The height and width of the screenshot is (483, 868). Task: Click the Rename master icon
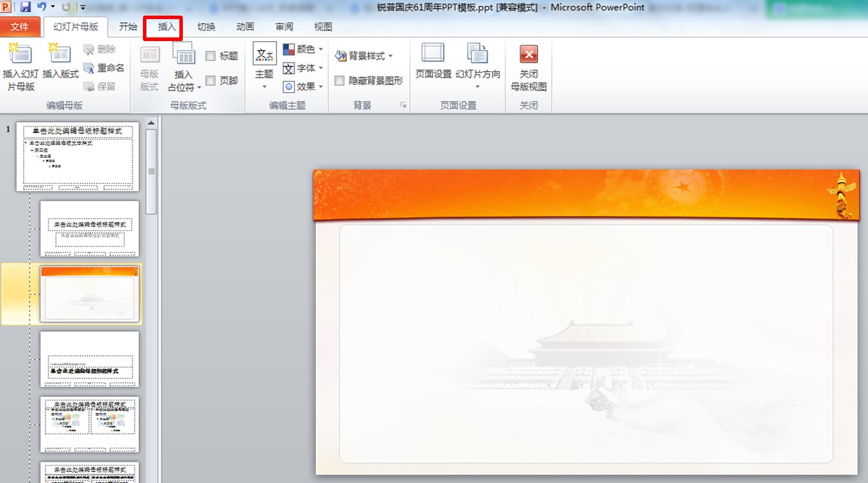(89, 68)
